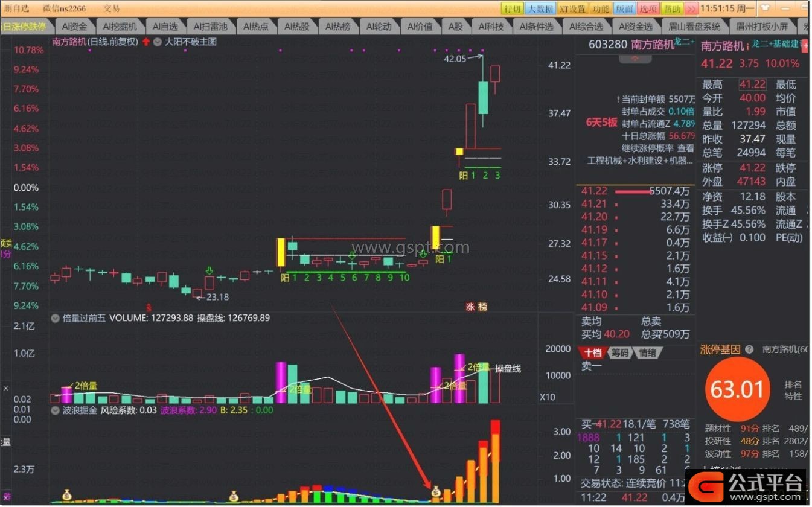
Task: Open the 大数据 toolbar button
Action: click(x=539, y=8)
